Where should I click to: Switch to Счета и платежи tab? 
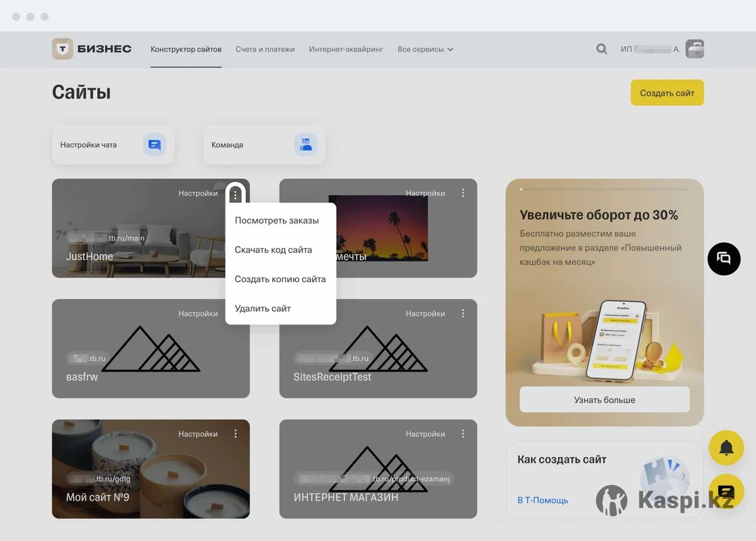265,49
